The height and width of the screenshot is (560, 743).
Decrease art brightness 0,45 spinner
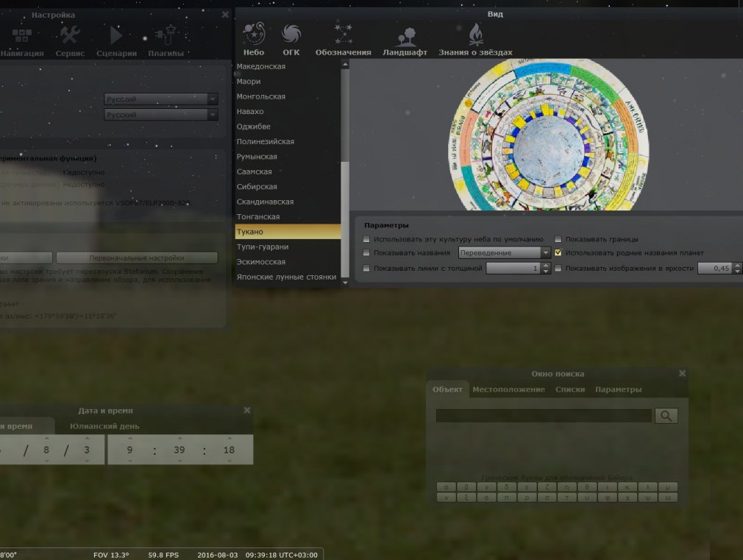pos(737,272)
